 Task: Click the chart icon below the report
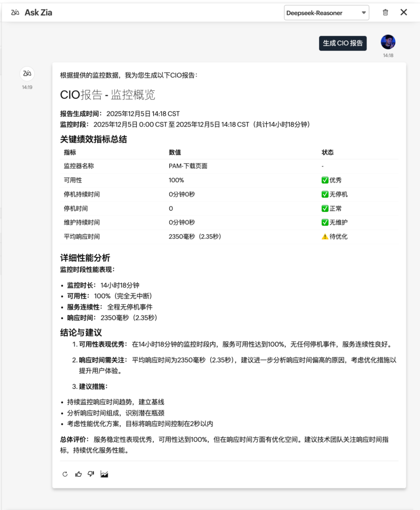pyautogui.click(x=104, y=474)
